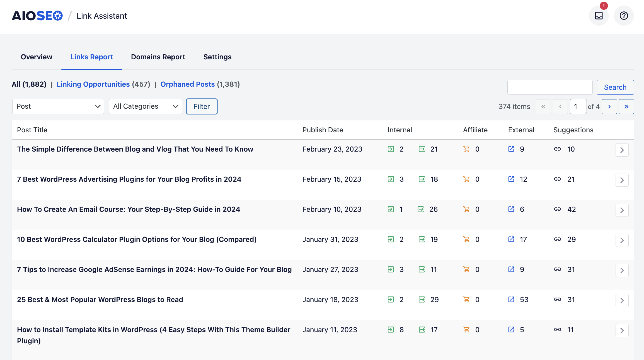Image resolution: width=644 pixels, height=360 pixels.
Task: Click suggestions link icon for Advertising Plugins post
Action: [x=557, y=179]
